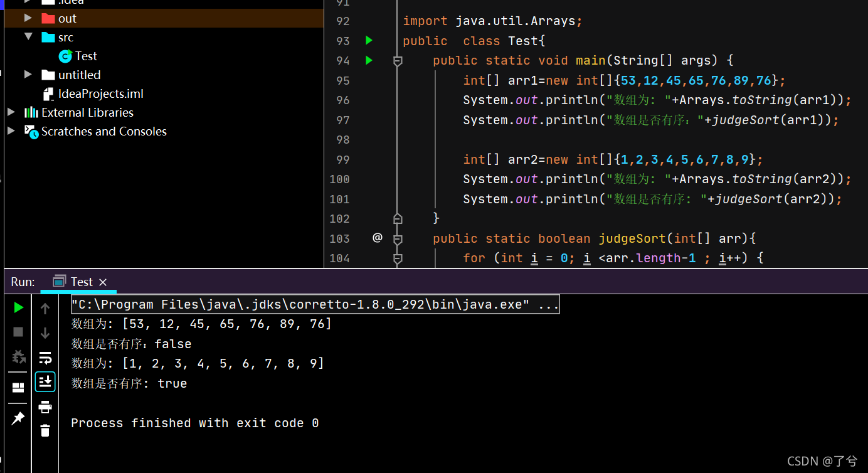Pin the Run tab with pin icon
Screen dimensions: 868x473
[18, 418]
